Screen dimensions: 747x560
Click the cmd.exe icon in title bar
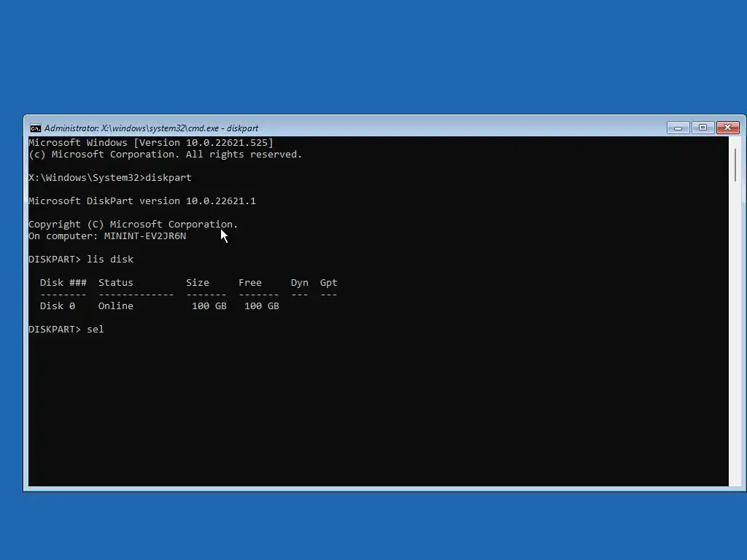[x=35, y=128]
